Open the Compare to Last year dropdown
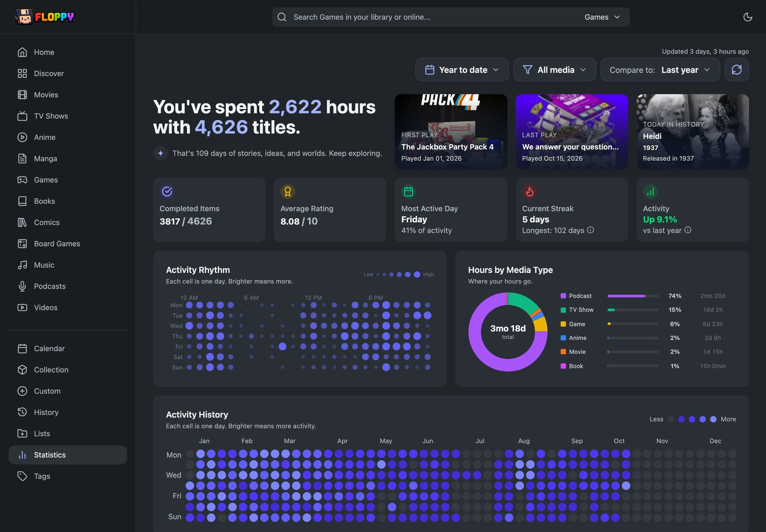The width and height of the screenshot is (766, 532). 660,70
